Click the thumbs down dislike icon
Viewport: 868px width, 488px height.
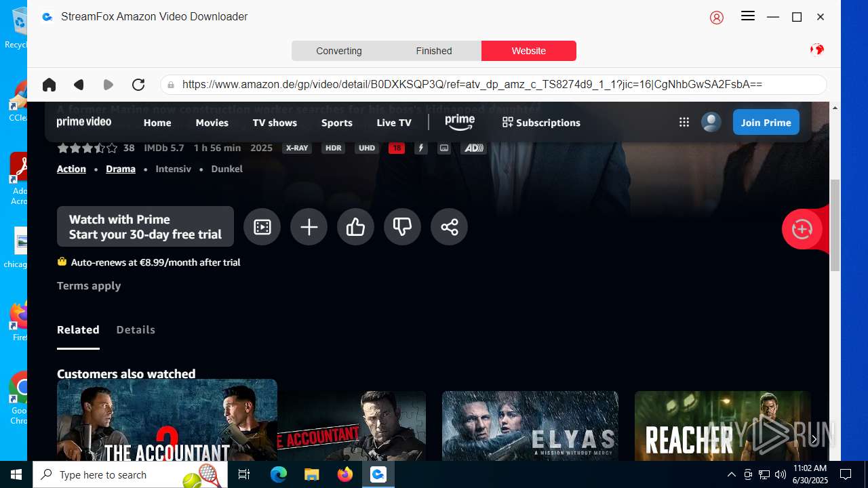pyautogui.click(x=402, y=226)
